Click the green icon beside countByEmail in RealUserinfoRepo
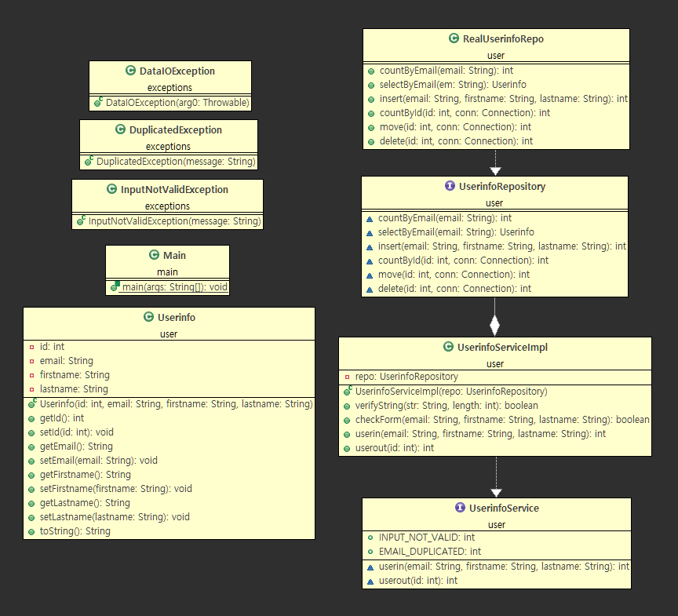This screenshot has width=678, height=616. [371, 71]
